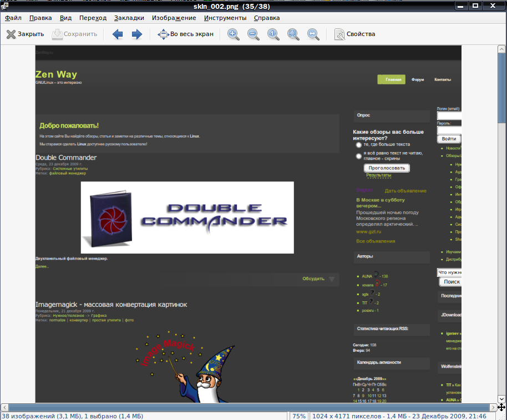Click the horizontal scrollbar left arrow
The height and width of the screenshot is (420, 507).
click(x=4, y=407)
